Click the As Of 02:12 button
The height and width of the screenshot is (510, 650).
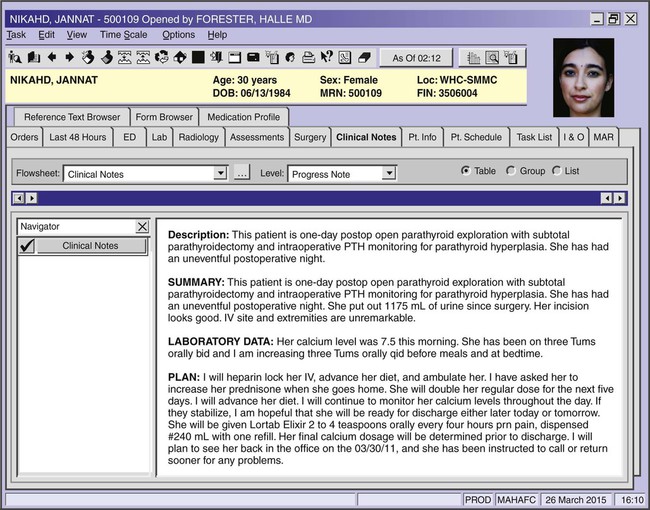[416, 58]
